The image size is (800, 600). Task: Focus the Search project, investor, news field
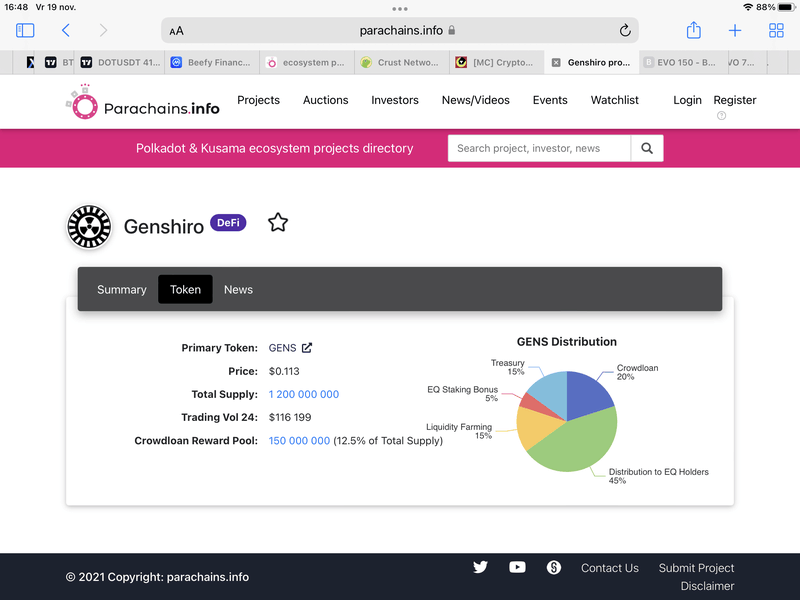coord(539,148)
